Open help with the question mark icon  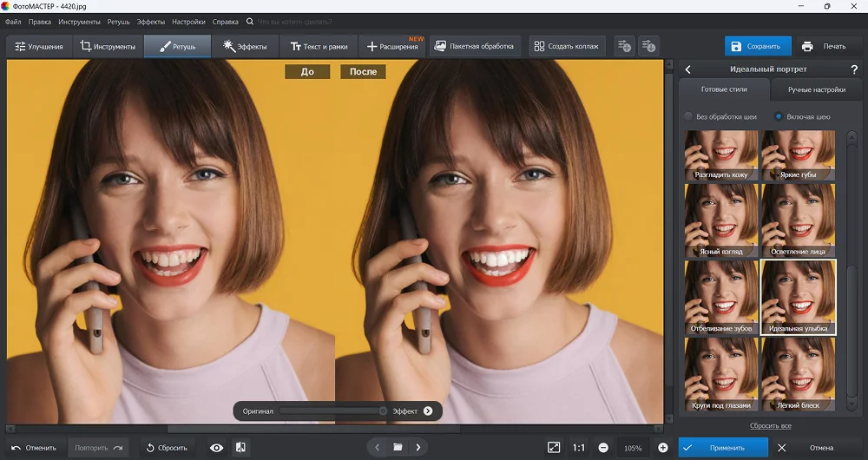pos(853,69)
